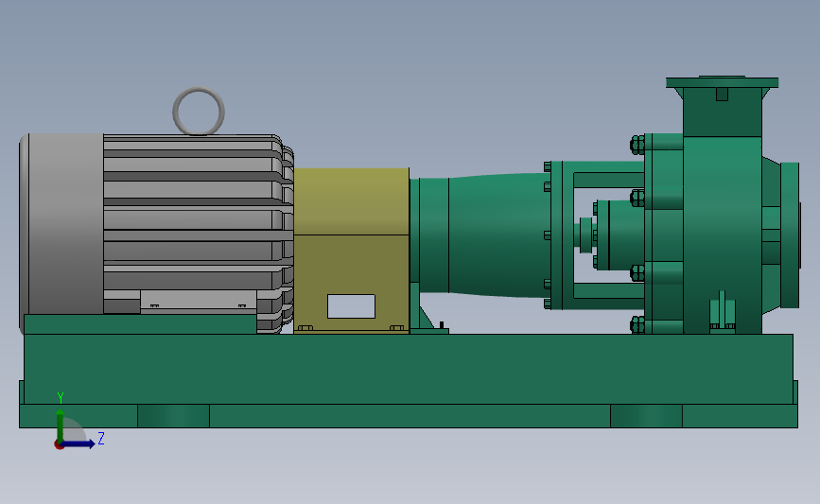
Task: Pick the rectangular window in coupling guard
Action: pos(352,306)
